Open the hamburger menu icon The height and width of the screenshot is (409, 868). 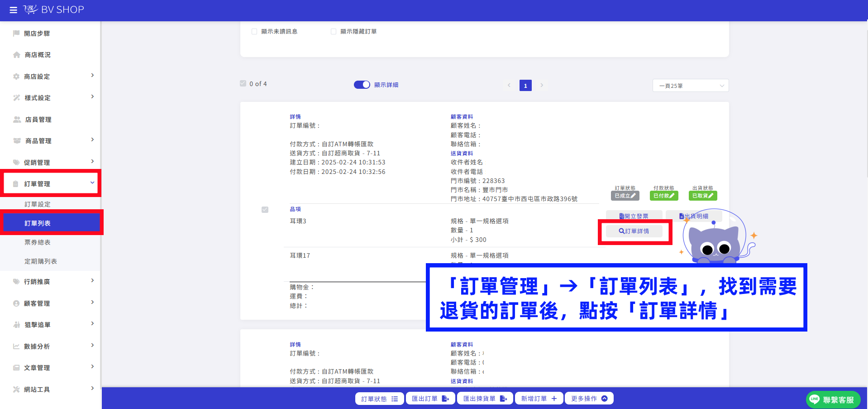pos(13,10)
